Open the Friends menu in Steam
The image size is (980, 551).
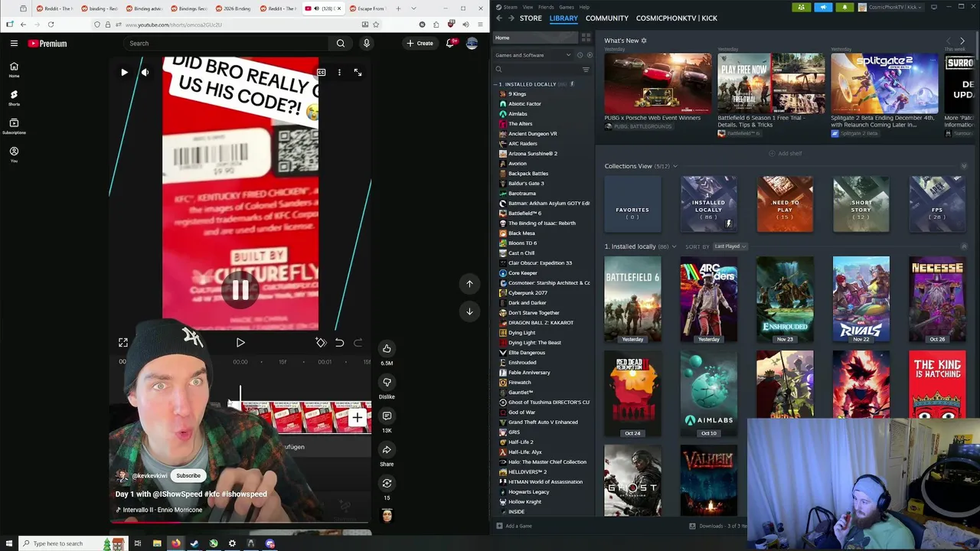(546, 7)
